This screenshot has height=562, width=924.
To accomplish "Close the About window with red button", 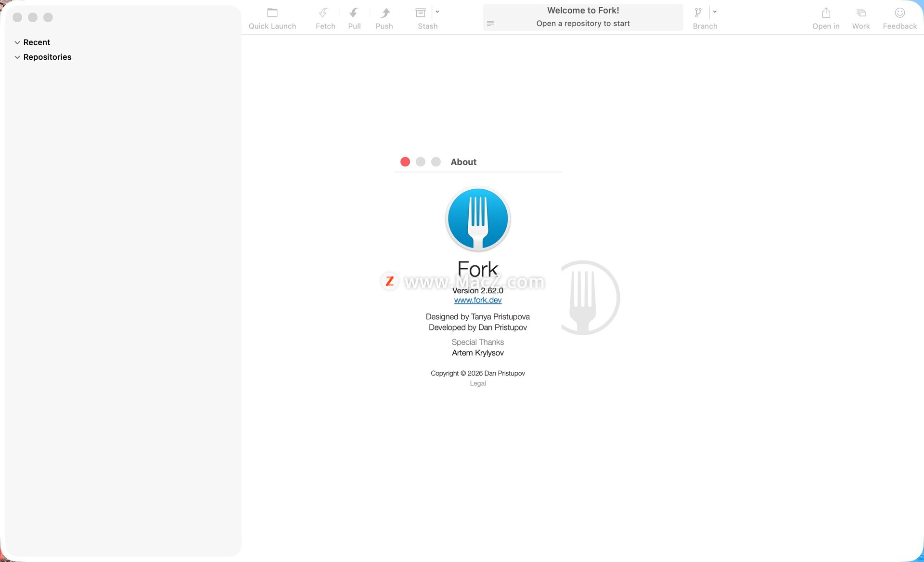I will pyautogui.click(x=405, y=162).
